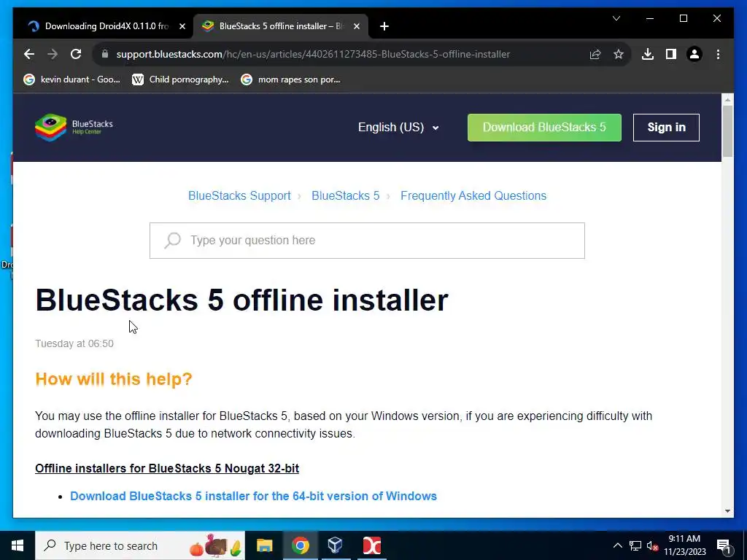Open the Chrome side panel
The image size is (747, 560).
click(x=671, y=54)
